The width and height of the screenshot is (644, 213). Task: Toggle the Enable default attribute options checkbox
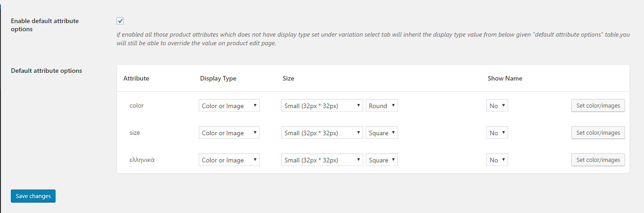tap(120, 21)
